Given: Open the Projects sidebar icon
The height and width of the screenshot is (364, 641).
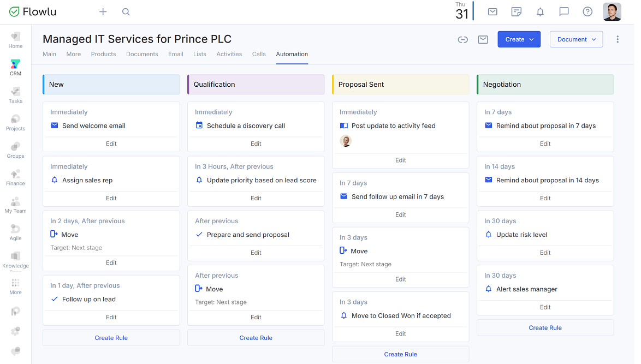Looking at the screenshot, I should [x=15, y=121].
